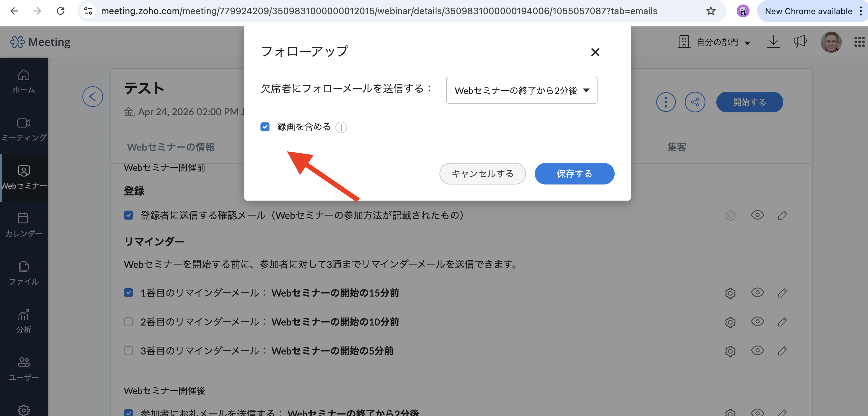868x416 pixels.
Task: Click the share icon next to 開始する
Action: tap(695, 102)
